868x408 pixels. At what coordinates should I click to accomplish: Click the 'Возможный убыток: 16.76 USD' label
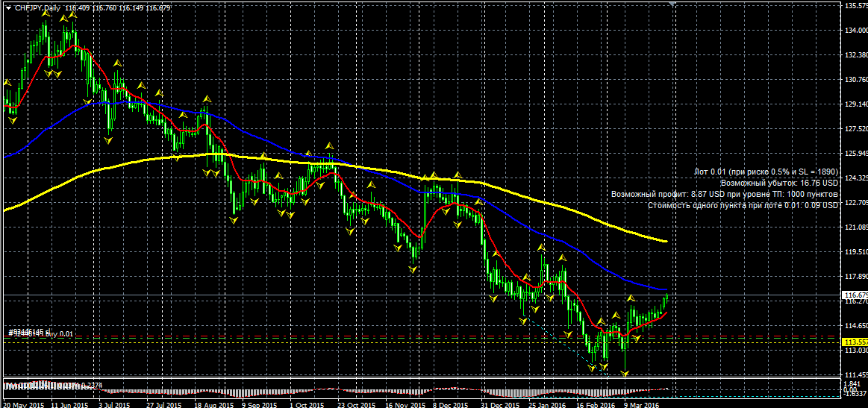780,183
